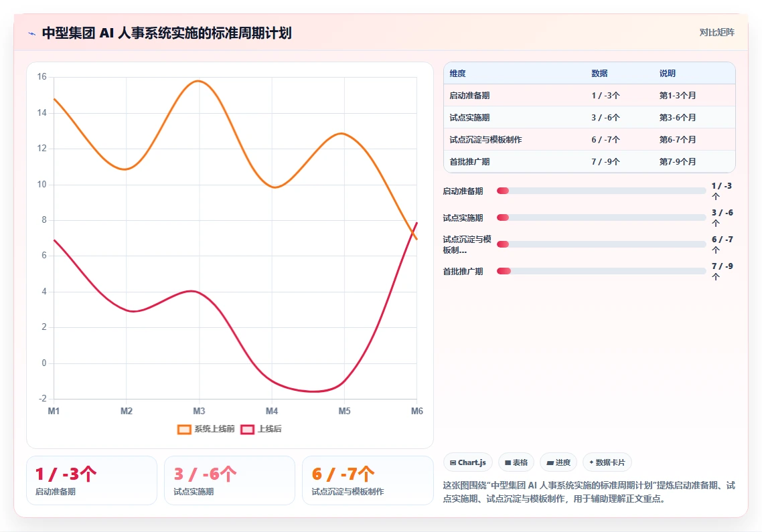Select the 进度 tag chip
Viewport: 762px width, 532px height.
pos(558,462)
